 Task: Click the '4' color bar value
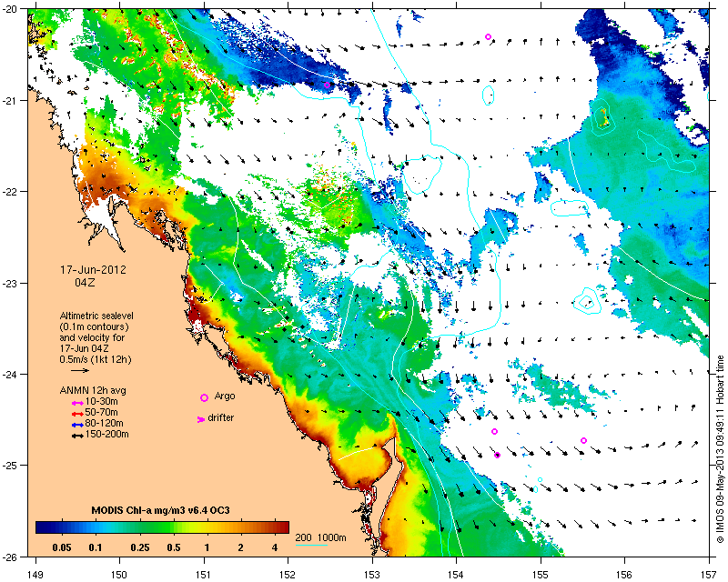[275, 547]
